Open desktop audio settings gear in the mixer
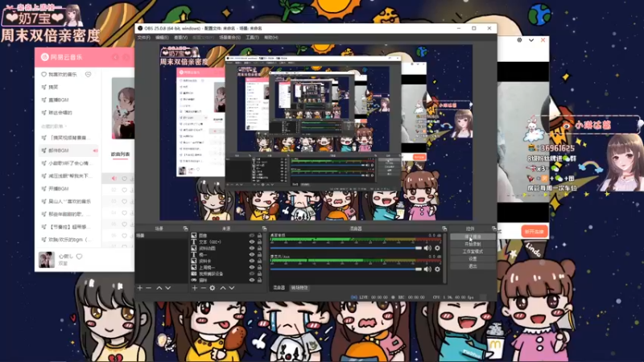 click(x=437, y=248)
